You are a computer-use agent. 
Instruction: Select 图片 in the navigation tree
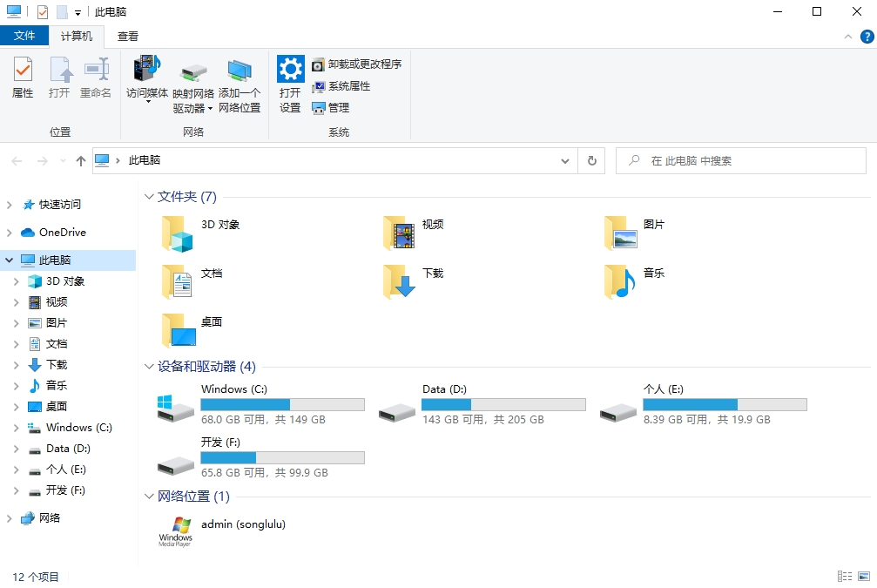tap(57, 323)
